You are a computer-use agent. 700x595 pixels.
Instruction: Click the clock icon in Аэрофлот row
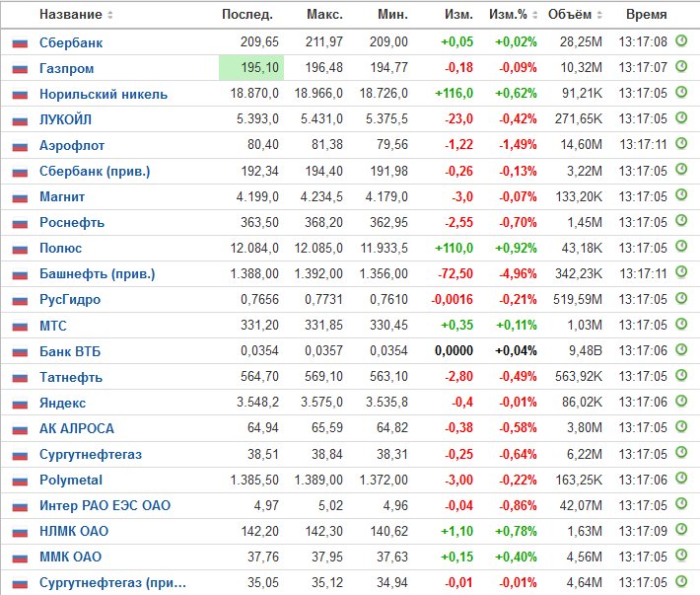tap(681, 143)
